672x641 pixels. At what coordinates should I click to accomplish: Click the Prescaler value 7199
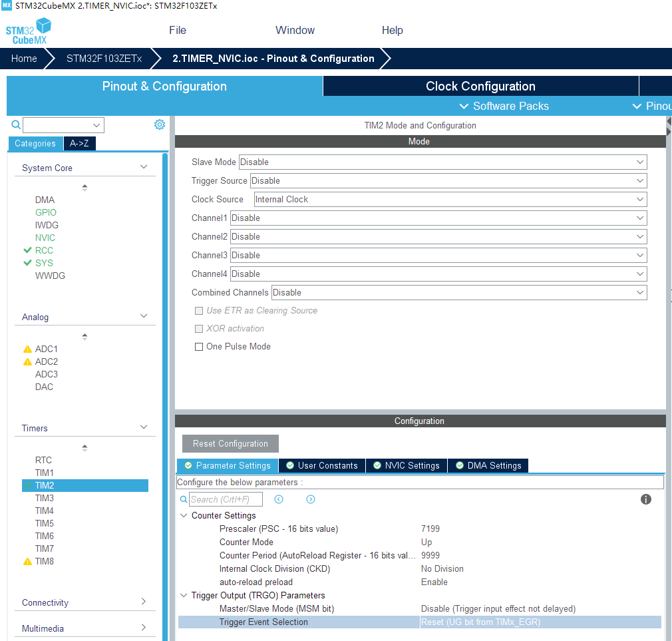pyautogui.click(x=430, y=529)
